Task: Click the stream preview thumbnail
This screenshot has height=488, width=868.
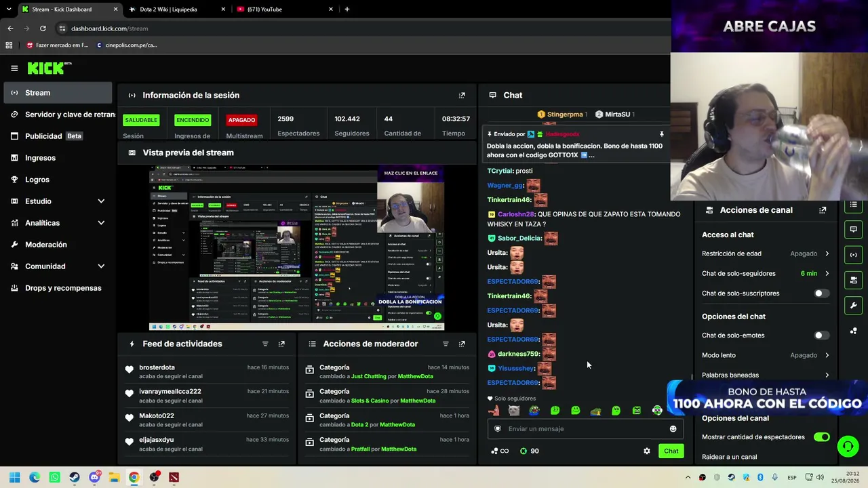Action: [x=297, y=247]
